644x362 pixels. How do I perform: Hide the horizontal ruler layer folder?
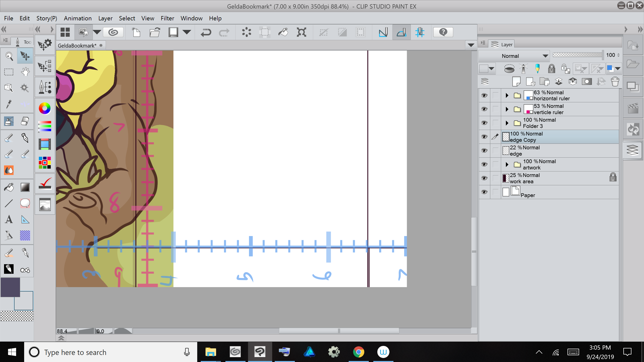click(x=484, y=96)
